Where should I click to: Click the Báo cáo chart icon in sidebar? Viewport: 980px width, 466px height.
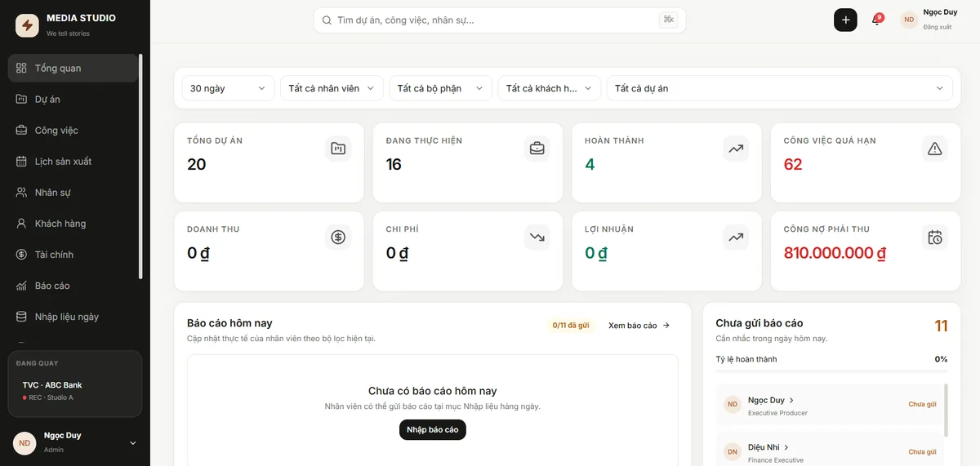pyautogui.click(x=21, y=285)
